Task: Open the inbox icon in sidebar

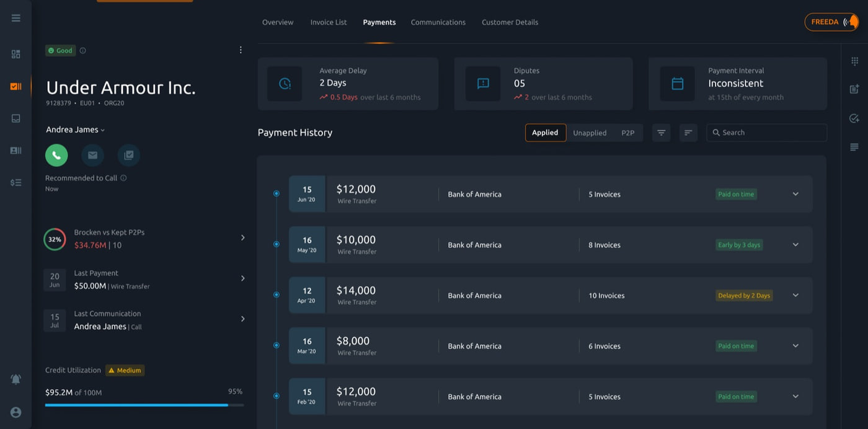Action: (16, 118)
